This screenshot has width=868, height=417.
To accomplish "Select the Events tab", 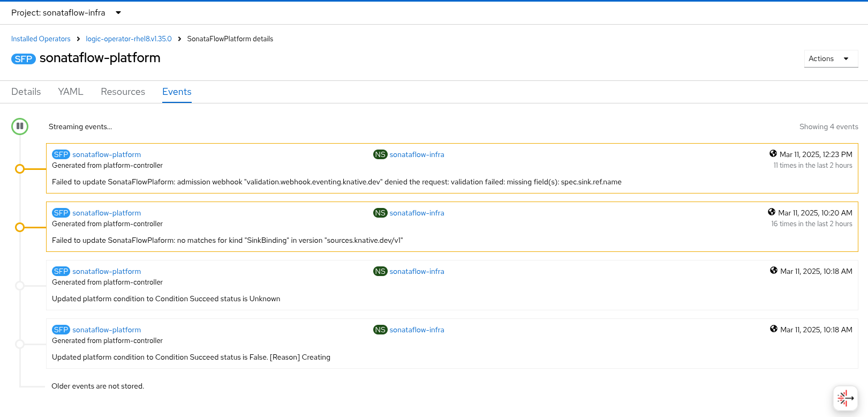I will tap(177, 92).
